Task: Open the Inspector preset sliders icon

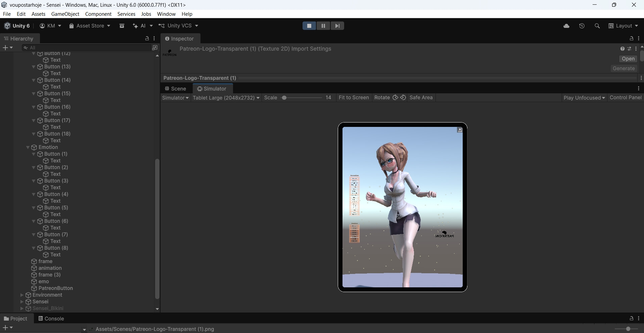Action: (629, 49)
